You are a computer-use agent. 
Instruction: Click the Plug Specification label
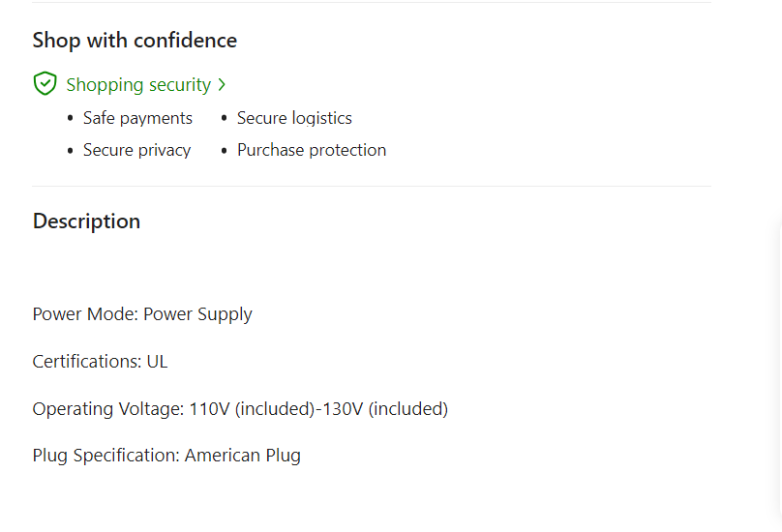coord(105,456)
